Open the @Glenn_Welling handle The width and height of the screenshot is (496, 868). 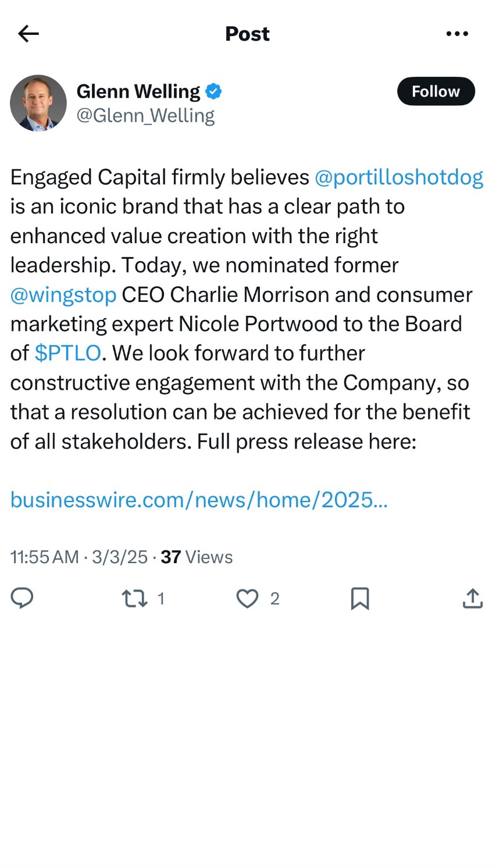[x=145, y=116]
